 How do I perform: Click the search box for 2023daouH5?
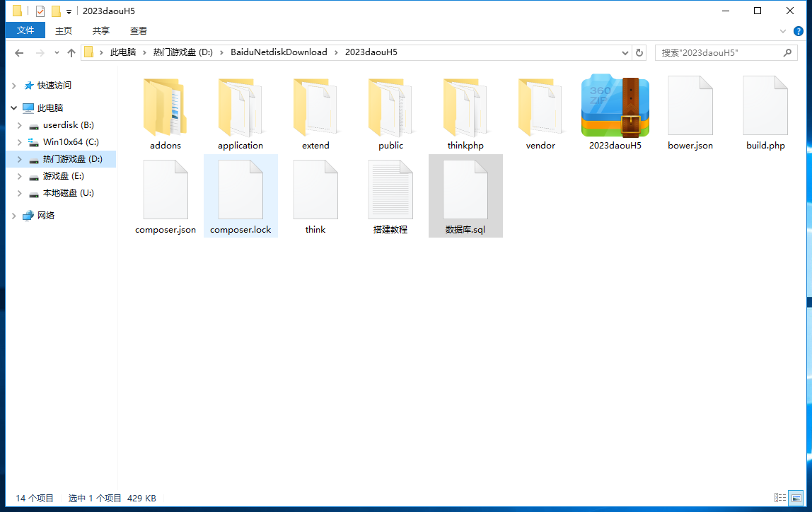click(718, 52)
